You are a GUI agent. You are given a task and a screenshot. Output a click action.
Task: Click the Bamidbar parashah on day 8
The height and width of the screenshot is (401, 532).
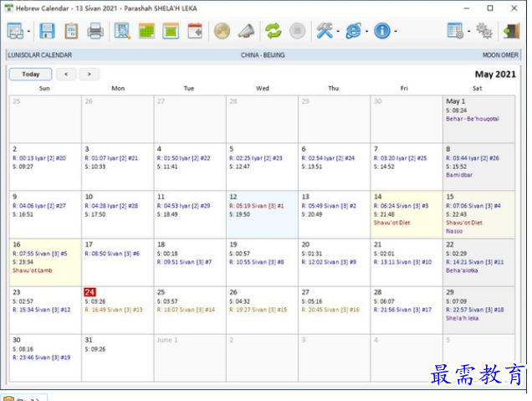tap(459, 175)
